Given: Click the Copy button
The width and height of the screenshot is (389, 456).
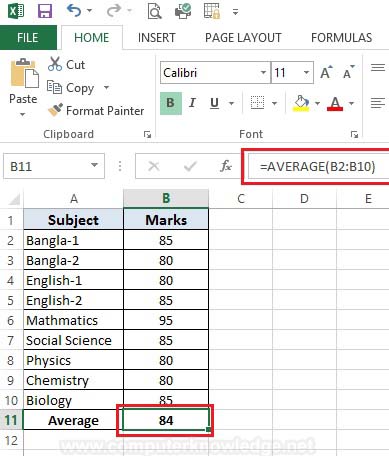Looking at the screenshot, I should (71, 88).
